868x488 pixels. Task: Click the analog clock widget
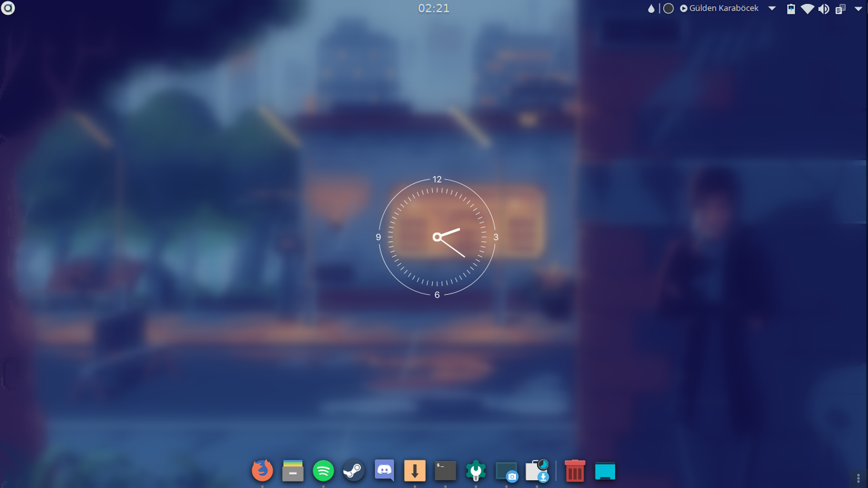pos(437,237)
